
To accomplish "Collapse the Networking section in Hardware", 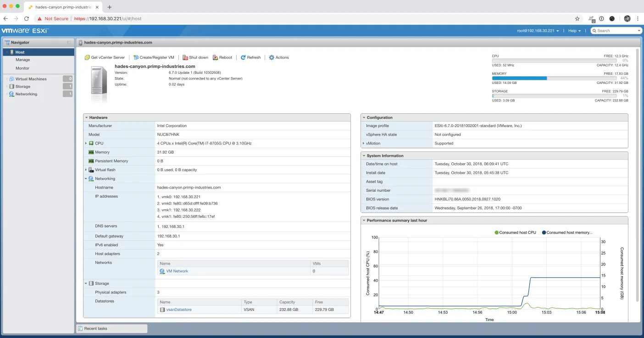I will point(86,178).
